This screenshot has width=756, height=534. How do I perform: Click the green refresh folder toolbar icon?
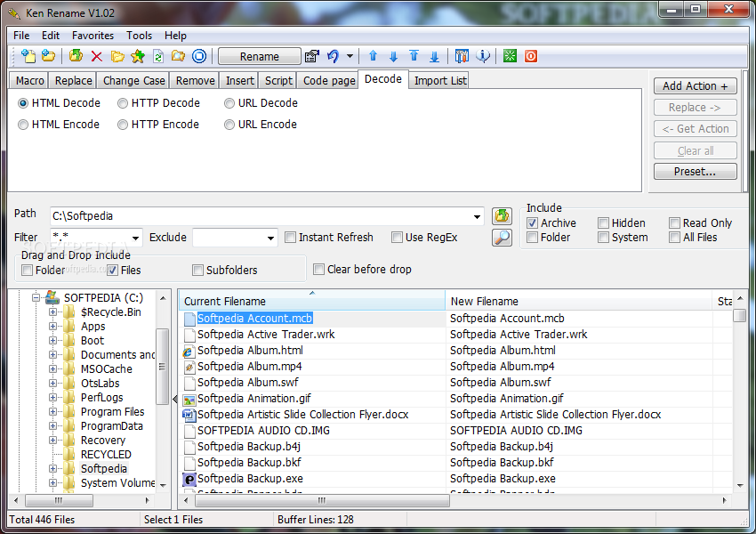click(76, 56)
